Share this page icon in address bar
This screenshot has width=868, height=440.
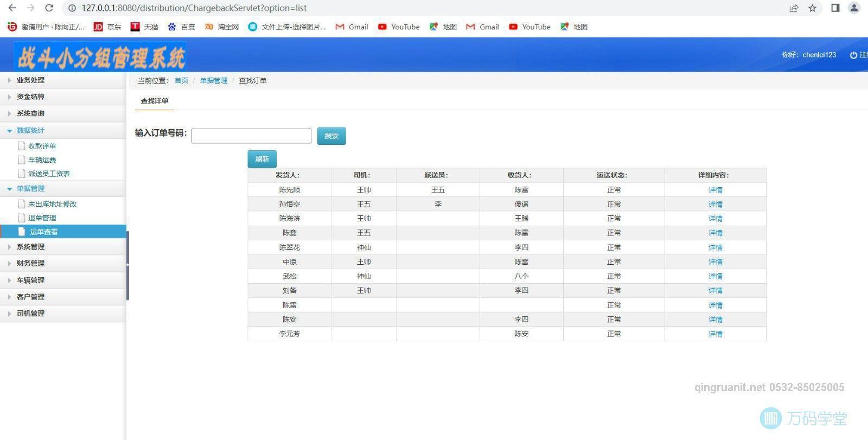tap(794, 8)
